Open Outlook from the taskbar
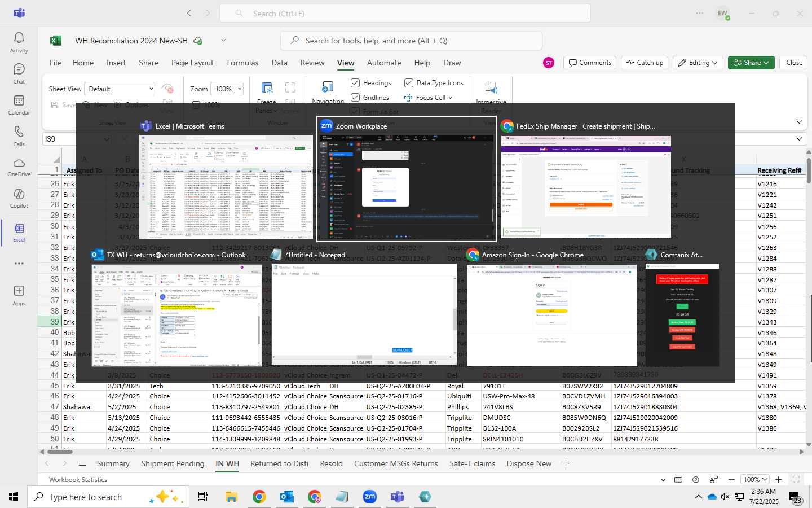The width and height of the screenshot is (812, 508). point(286,497)
